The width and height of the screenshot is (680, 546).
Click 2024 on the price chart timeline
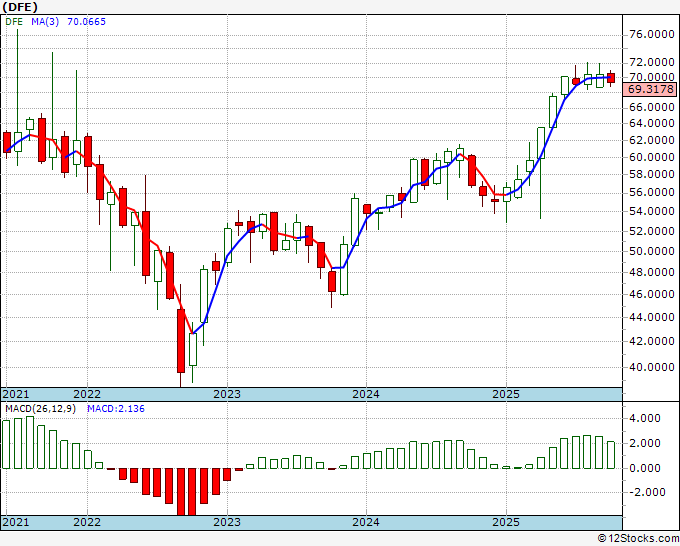(366, 394)
